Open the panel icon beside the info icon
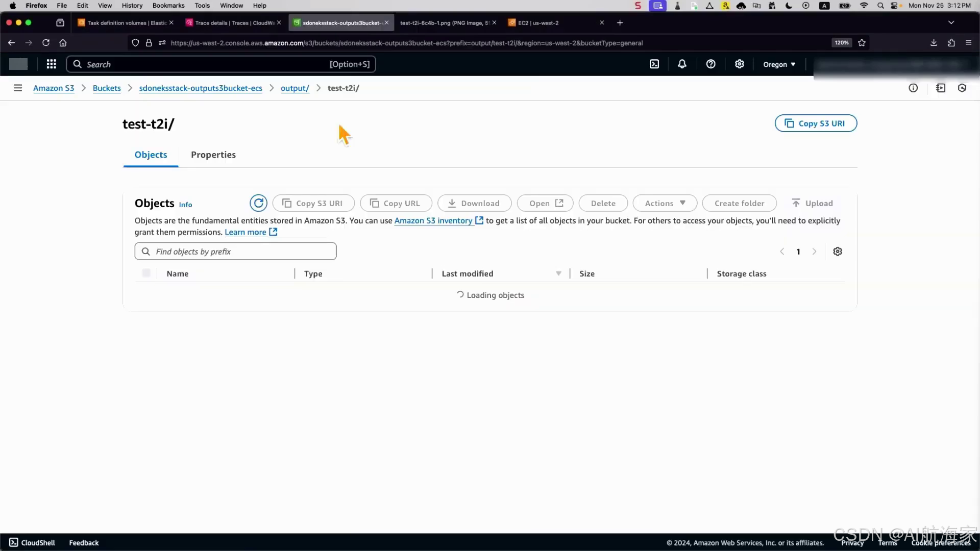The width and height of the screenshot is (980, 551). [x=941, y=88]
